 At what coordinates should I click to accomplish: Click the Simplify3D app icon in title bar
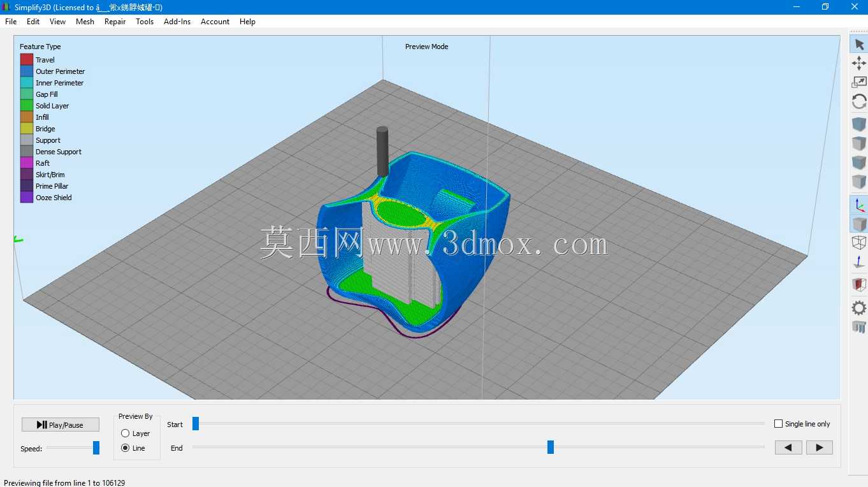pyautogui.click(x=7, y=7)
